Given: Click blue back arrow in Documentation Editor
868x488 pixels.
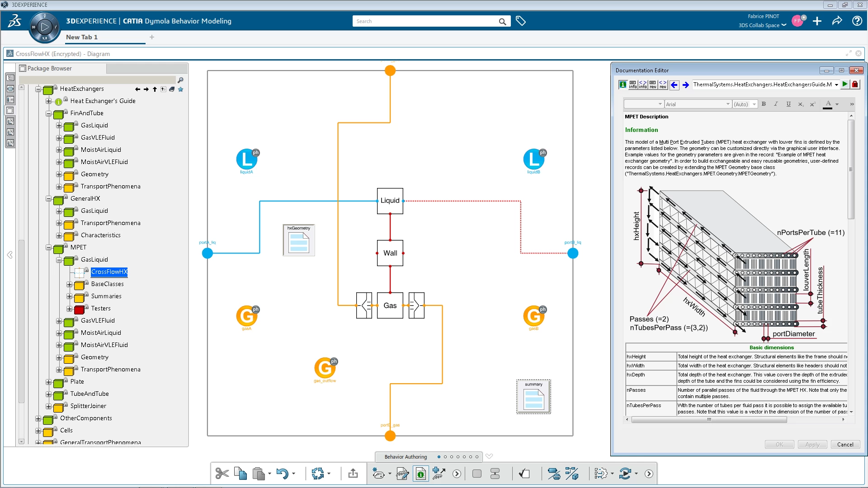Looking at the screenshot, I should tap(674, 84).
